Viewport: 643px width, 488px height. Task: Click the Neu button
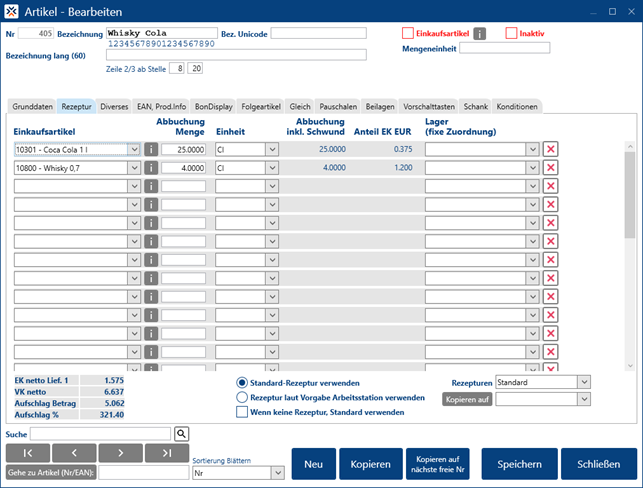pyautogui.click(x=312, y=464)
